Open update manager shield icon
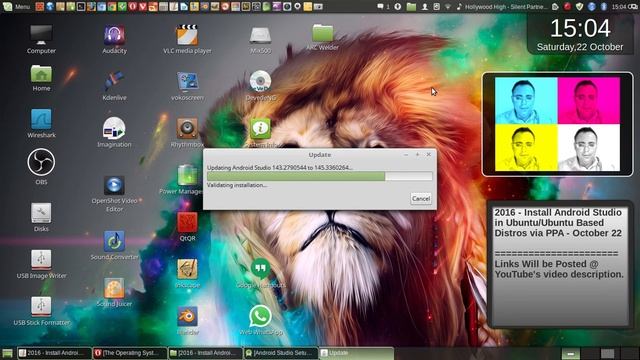 pos(579,7)
